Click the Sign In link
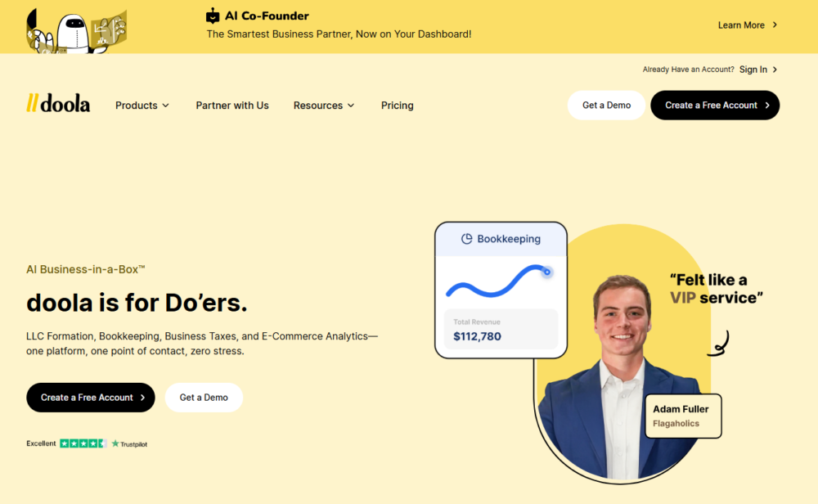This screenshot has height=504, width=818. pyautogui.click(x=753, y=70)
